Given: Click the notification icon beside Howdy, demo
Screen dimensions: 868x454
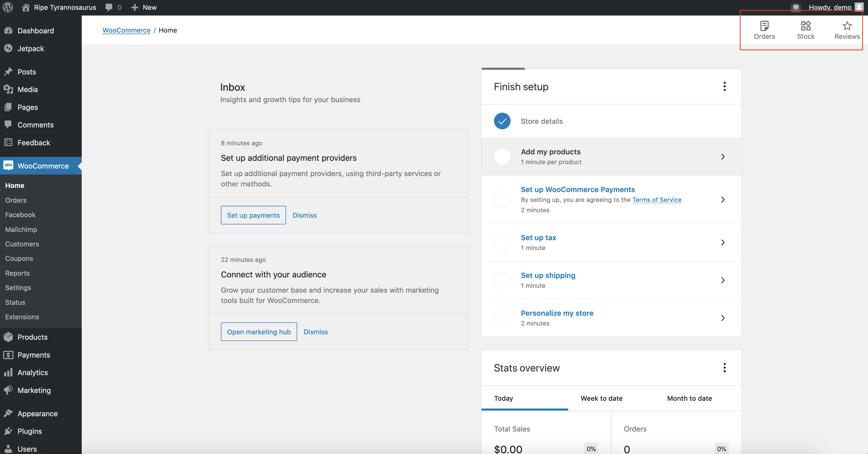Looking at the screenshot, I should coord(796,7).
